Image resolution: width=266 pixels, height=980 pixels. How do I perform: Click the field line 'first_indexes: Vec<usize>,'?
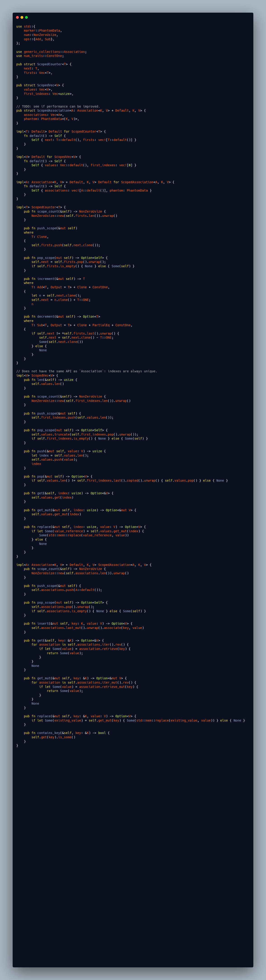[x=49, y=94]
